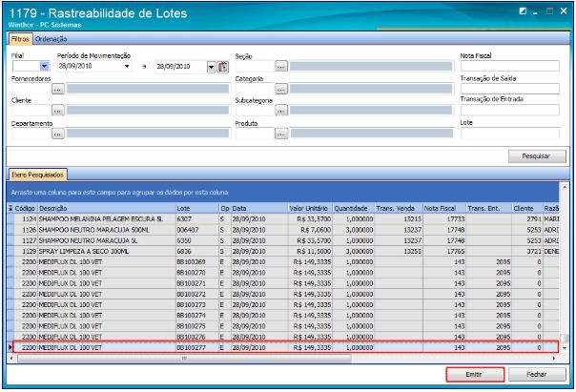Sort by the Trans. Venda column header
The height and width of the screenshot is (392, 576).
(399, 208)
